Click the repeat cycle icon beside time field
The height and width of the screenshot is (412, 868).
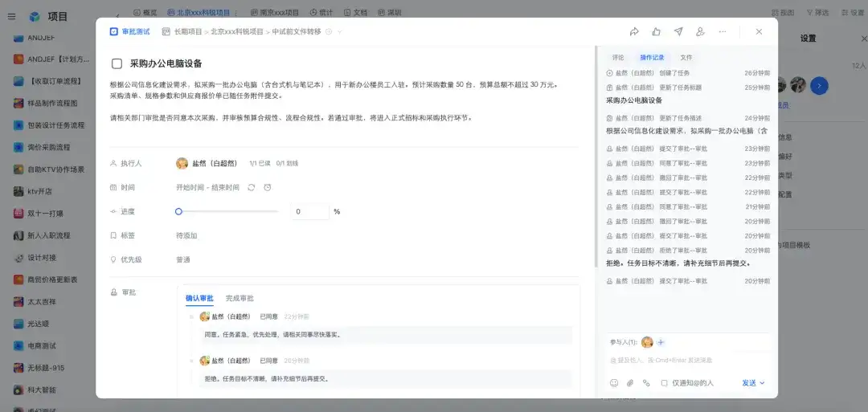[x=252, y=187]
